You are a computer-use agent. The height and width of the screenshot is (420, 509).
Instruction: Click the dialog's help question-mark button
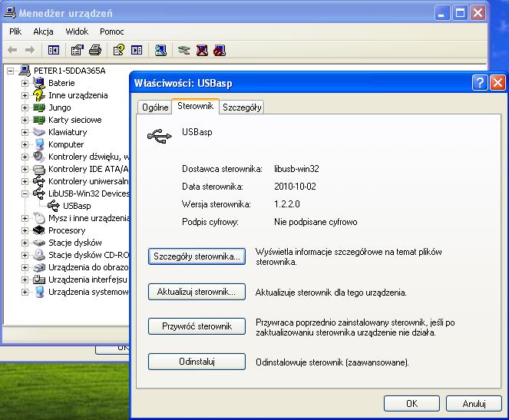480,82
